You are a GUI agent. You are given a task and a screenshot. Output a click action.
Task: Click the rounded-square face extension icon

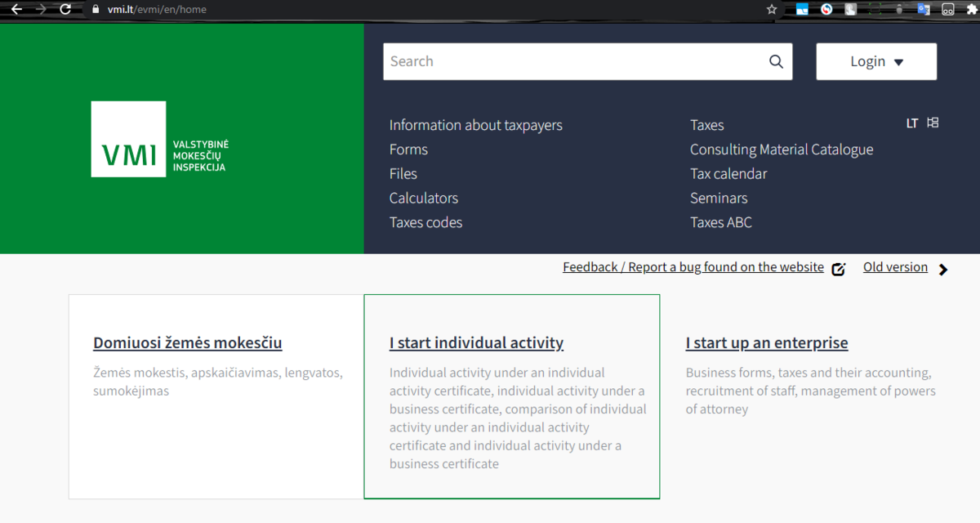point(948,10)
